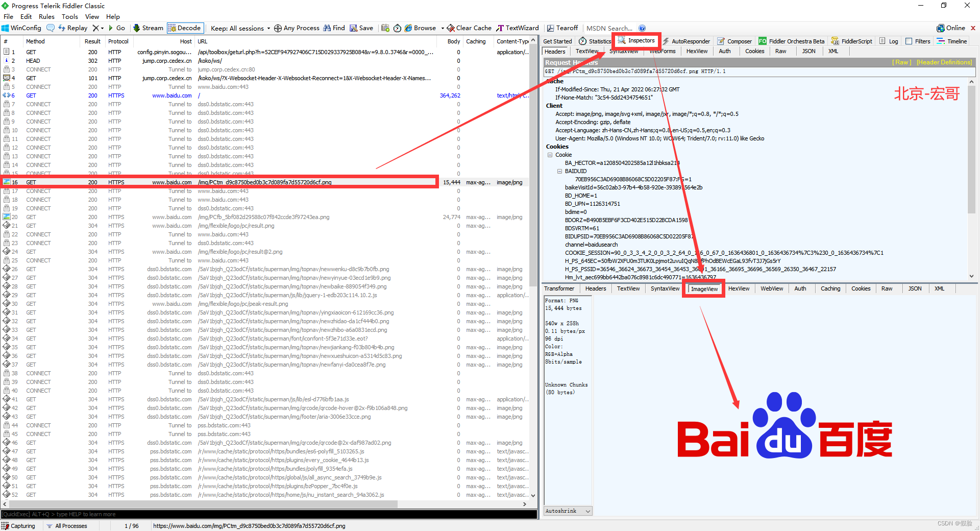This screenshot has height=531, width=980.
Task: Collapse the BAIDUID tree node
Action: click(560, 171)
